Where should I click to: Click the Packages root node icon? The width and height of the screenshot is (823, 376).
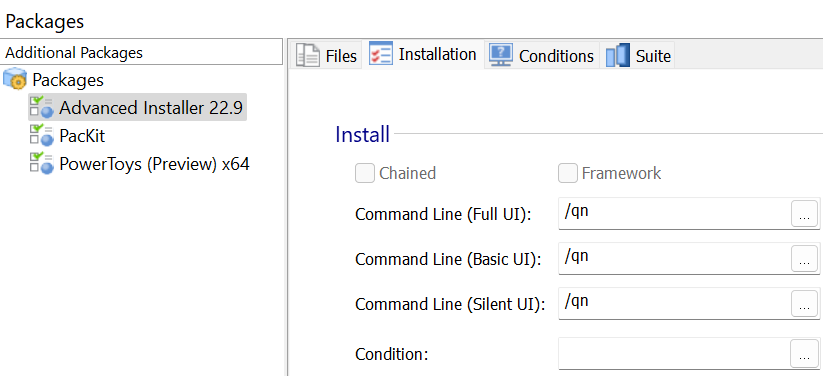15,80
